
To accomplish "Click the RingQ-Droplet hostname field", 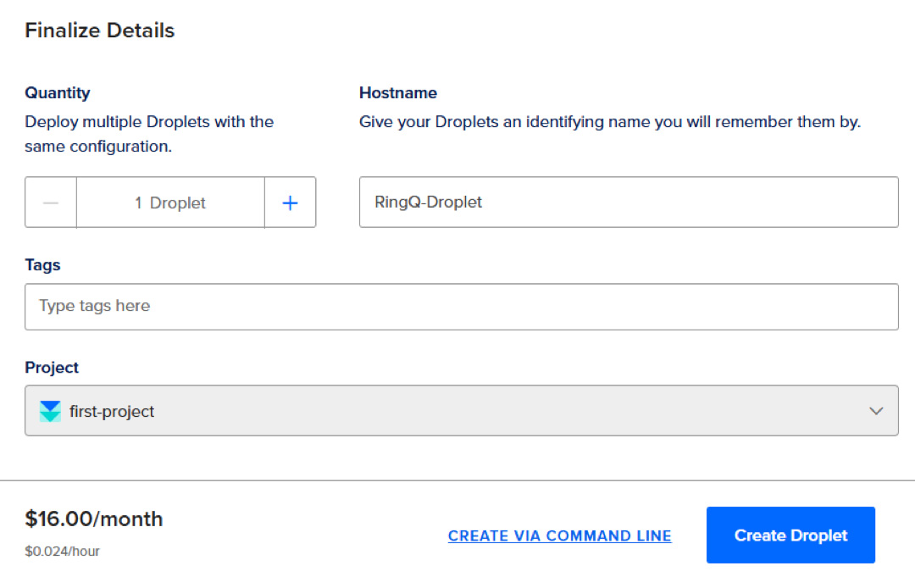I will pos(629,202).
